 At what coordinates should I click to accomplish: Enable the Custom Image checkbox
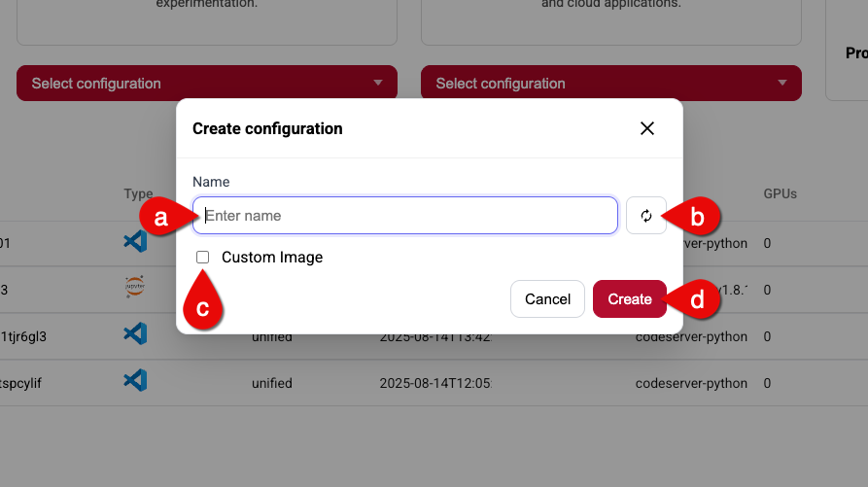click(x=203, y=258)
